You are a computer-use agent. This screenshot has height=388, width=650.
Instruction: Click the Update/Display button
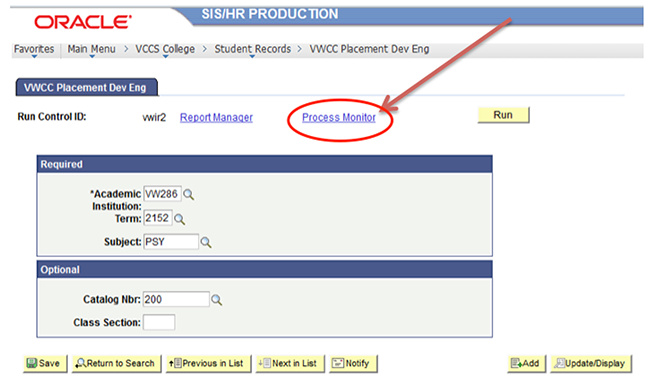coord(591,364)
